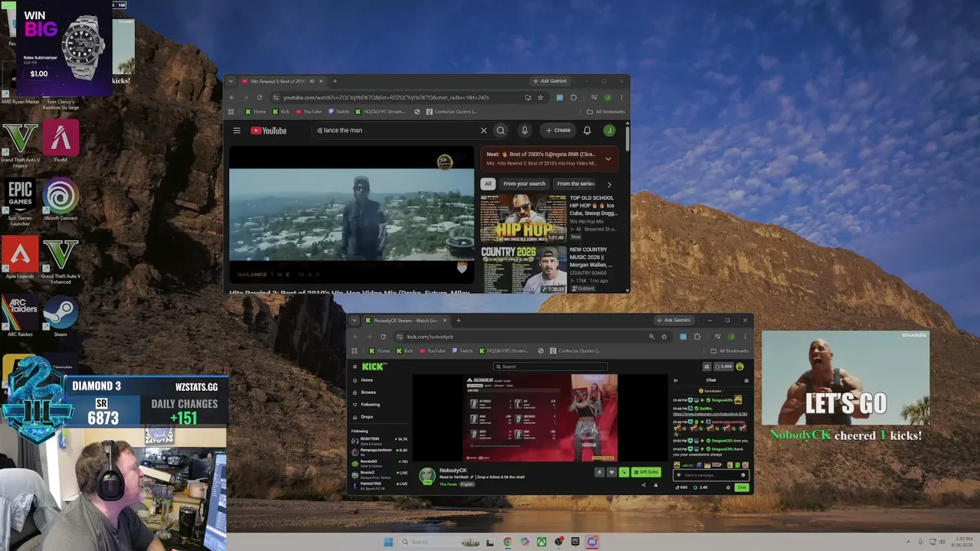
Task: Open the Chrome three-dot menu in Kick window
Action: click(745, 337)
